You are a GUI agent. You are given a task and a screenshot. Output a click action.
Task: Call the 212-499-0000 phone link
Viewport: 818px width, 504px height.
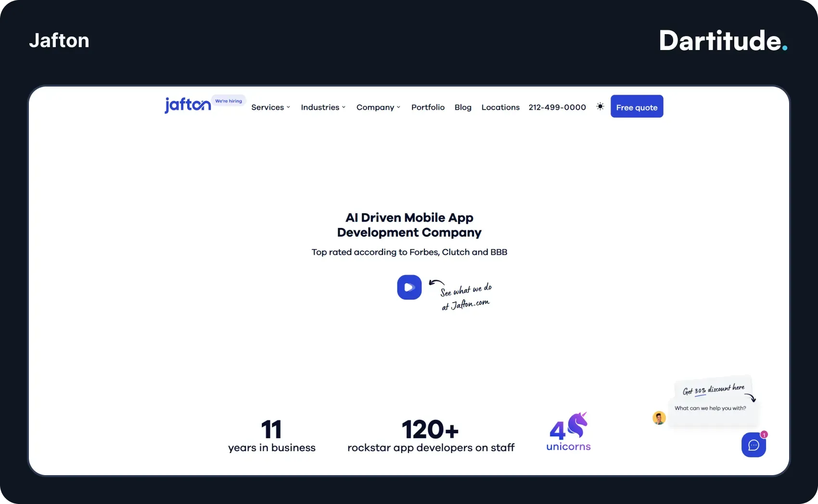[557, 107]
